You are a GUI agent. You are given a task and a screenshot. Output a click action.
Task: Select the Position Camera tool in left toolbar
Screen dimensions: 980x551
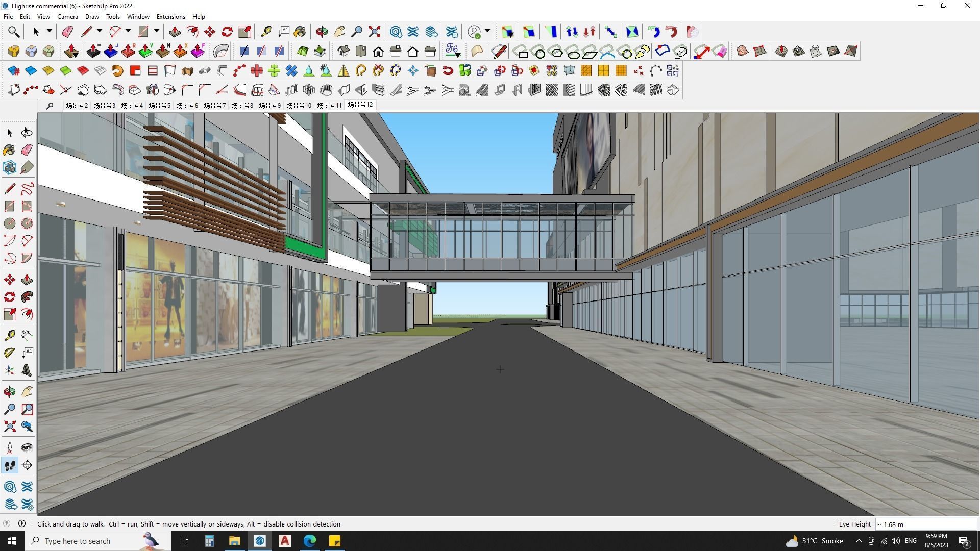[x=10, y=447]
